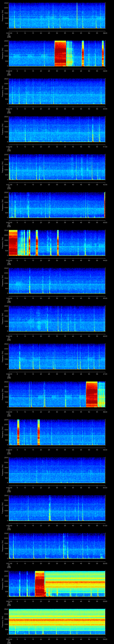Click the 53:00 end label of the 8:52 row
The width and height of the screenshot is (114, 644).
pos(105,601)
